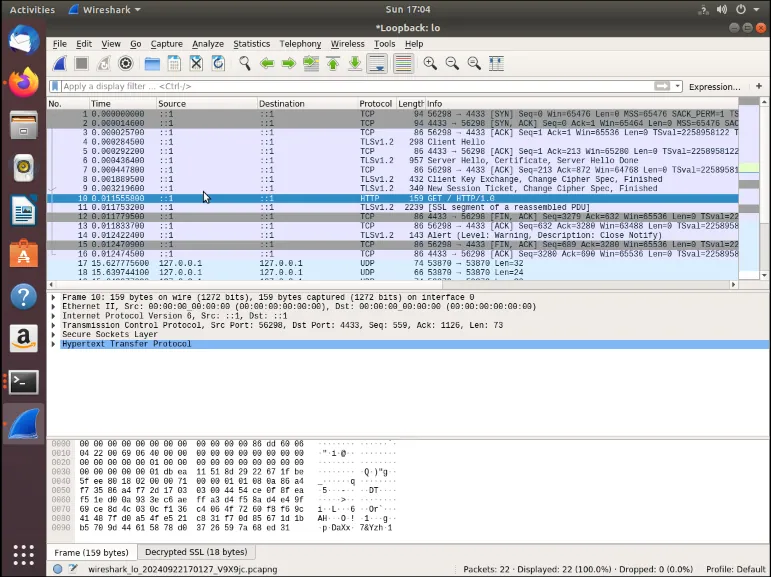Screen dimensions: 771x577
Task: Open capture options gear icon
Action: click(126, 63)
